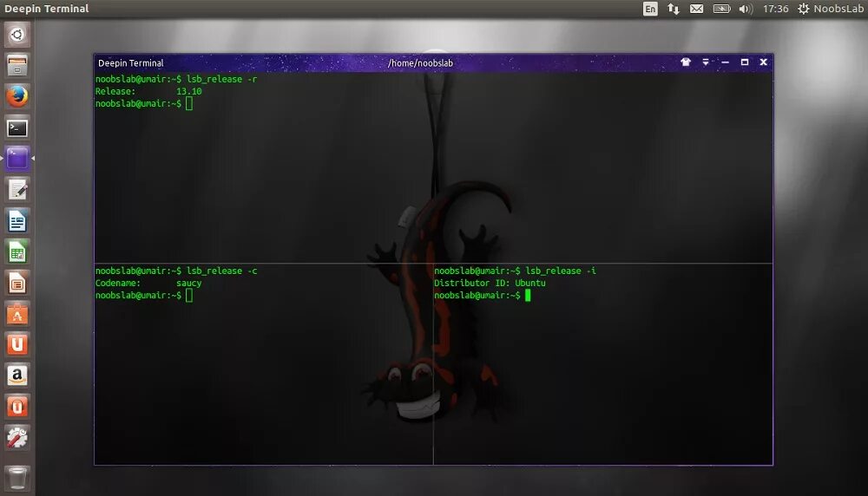The height and width of the screenshot is (496, 868).
Task: Open the black Terminal launcher icon
Action: point(17,128)
